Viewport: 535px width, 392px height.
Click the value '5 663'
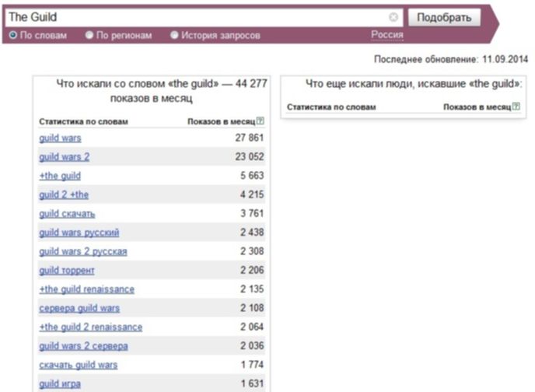click(252, 175)
